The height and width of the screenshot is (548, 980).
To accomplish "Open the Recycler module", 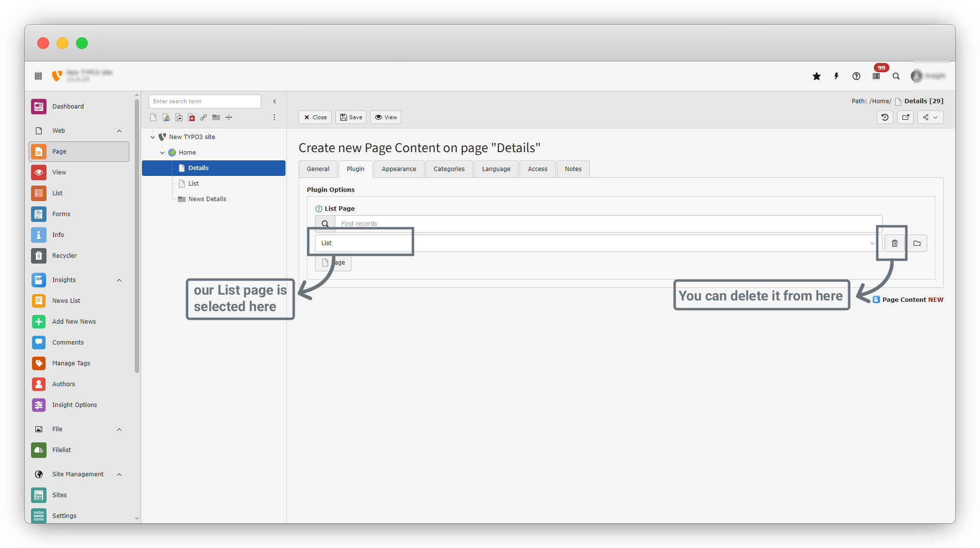I will click(64, 255).
